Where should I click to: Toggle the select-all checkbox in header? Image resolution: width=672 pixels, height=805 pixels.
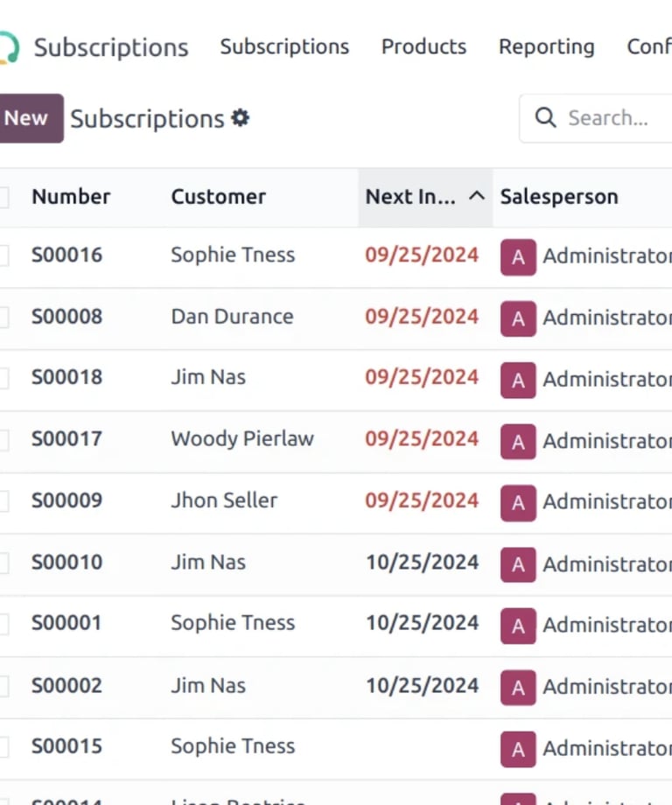[3, 197]
